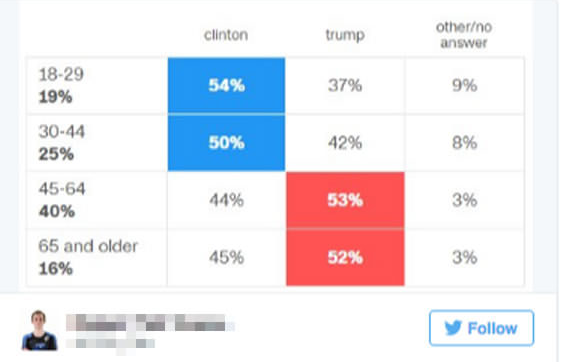Image resolution: width=567 pixels, height=362 pixels.
Task: Click the Twitter Follow button
Action: [x=481, y=328]
